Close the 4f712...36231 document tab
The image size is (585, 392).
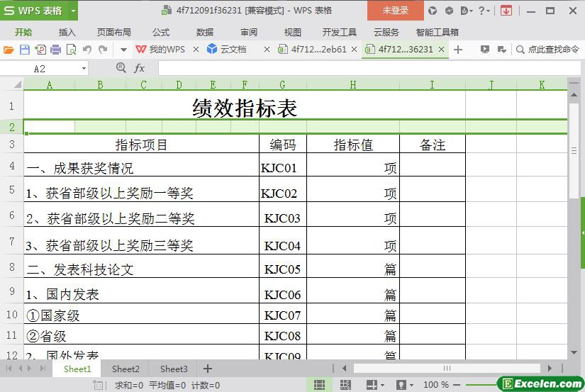coord(441,49)
